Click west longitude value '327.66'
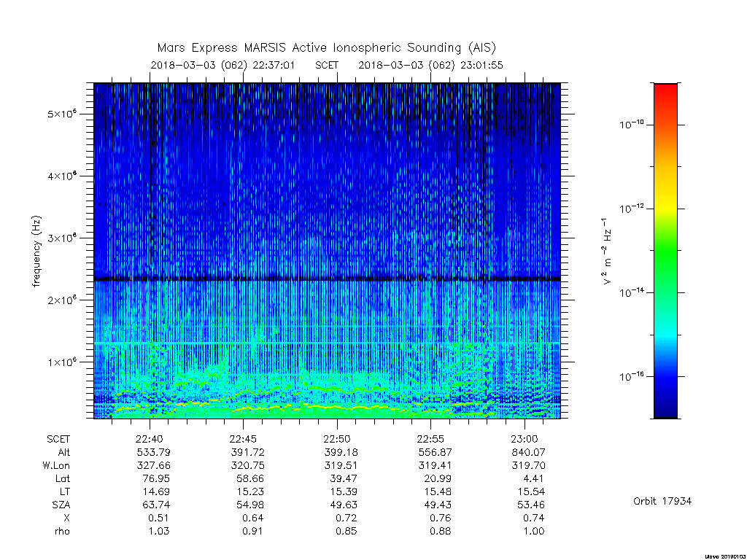The image size is (747, 560). [x=153, y=465]
